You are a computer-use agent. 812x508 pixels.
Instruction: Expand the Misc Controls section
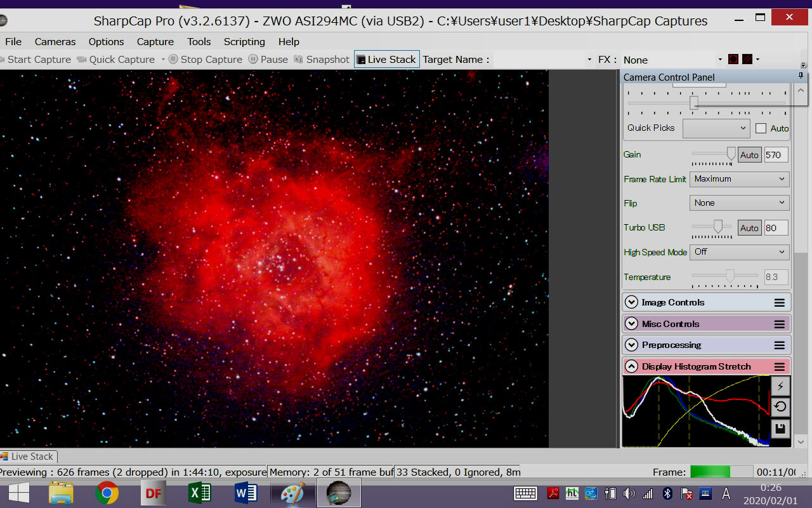[631, 324]
